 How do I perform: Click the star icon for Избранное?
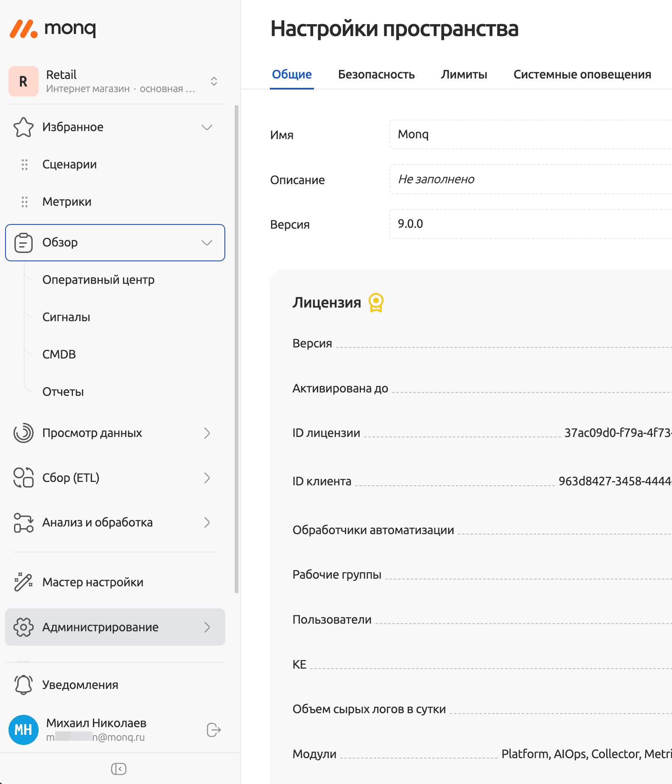[23, 127]
